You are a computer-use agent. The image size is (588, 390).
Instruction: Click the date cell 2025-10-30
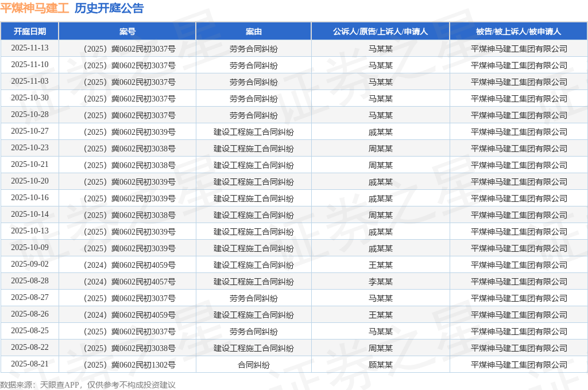[30, 97]
